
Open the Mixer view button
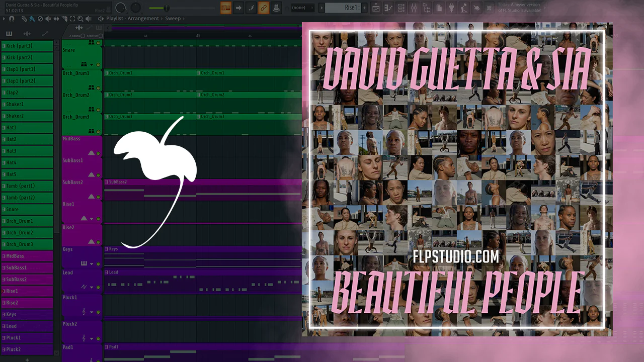tap(414, 8)
